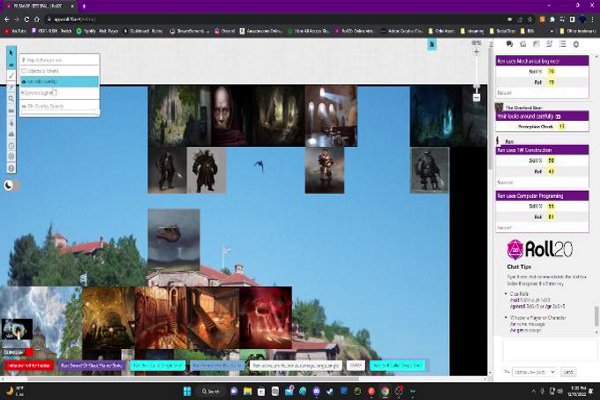600x400 pixels.
Task: Open the speaking-as dropdown
Action: coord(534,372)
